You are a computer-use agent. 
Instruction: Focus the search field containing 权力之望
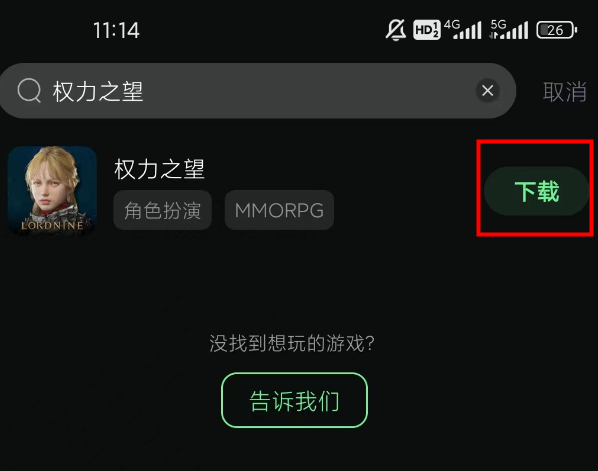[x=257, y=91]
